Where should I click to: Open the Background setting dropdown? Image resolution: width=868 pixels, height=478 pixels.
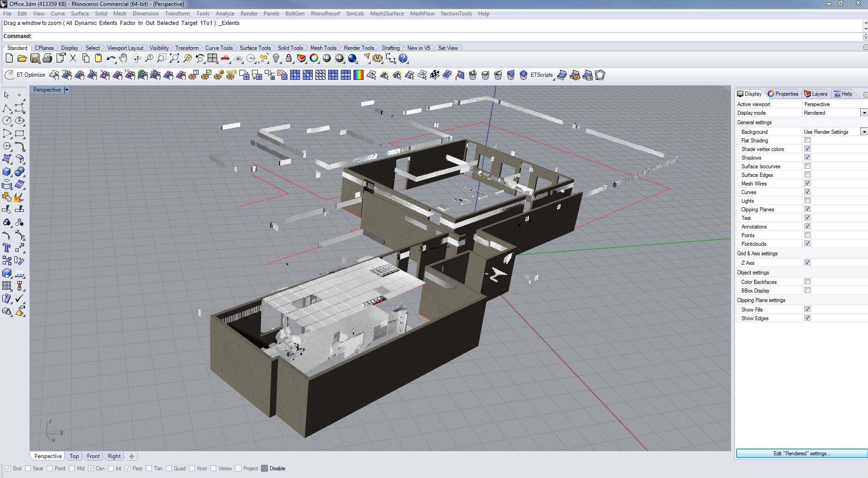864,132
